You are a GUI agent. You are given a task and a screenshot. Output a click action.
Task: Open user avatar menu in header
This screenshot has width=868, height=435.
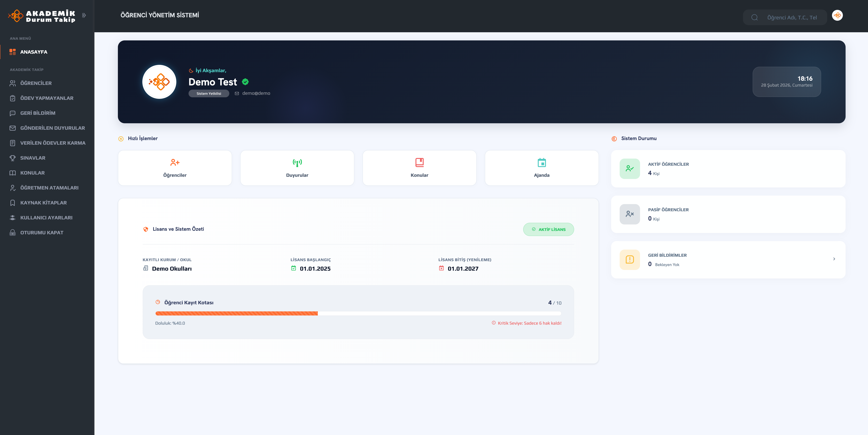(837, 15)
